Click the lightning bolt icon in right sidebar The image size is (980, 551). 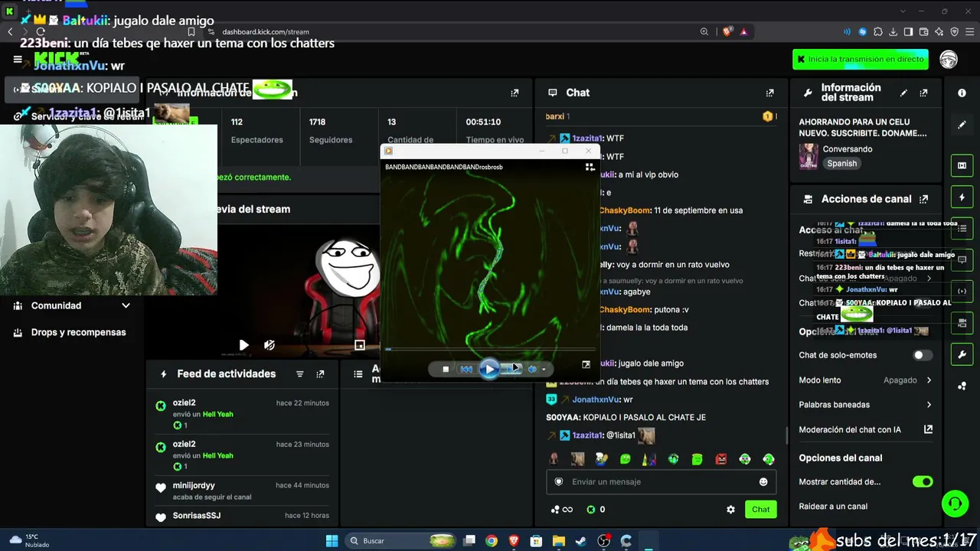click(962, 197)
